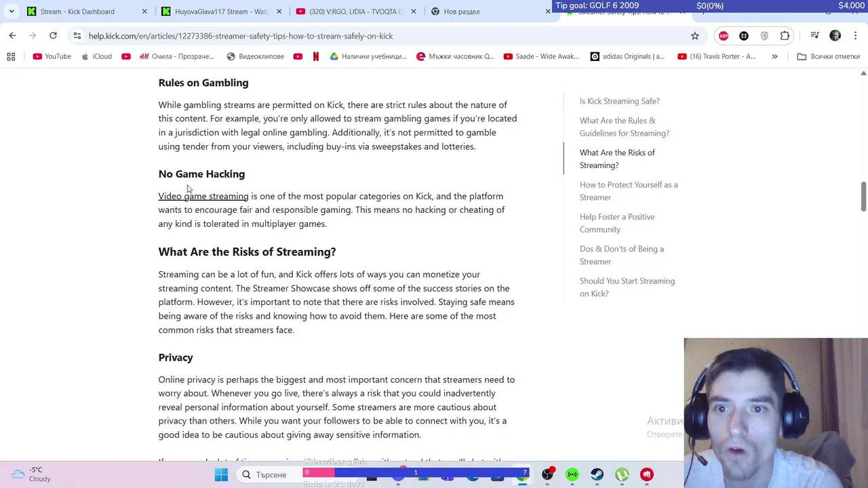Open the Saade - Wide Awak... bookmark

[x=541, y=56]
